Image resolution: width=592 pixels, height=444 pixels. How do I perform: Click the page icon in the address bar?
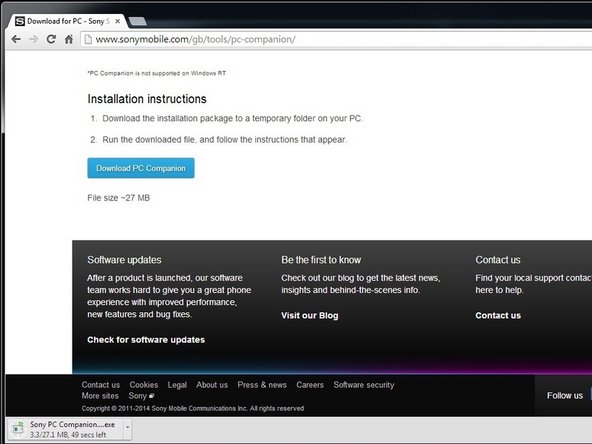(88, 39)
